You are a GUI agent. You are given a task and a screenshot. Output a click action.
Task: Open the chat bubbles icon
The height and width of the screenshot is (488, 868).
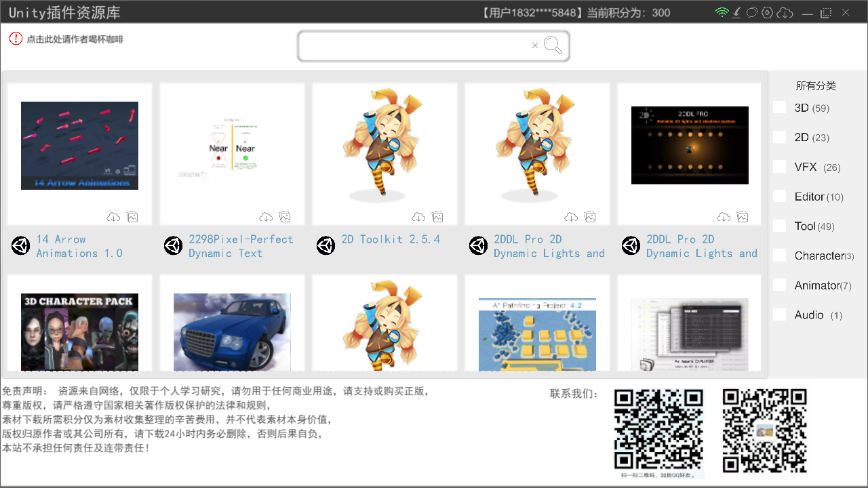752,12
